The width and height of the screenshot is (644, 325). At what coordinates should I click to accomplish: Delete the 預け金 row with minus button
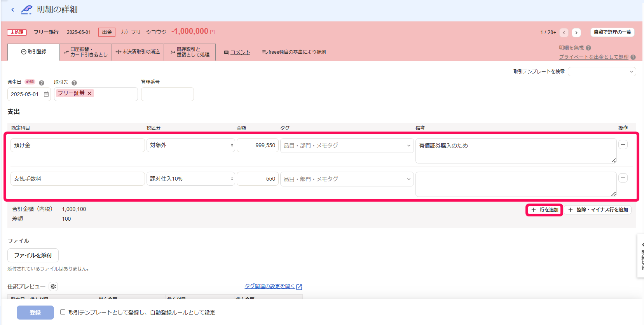point(623,144)
